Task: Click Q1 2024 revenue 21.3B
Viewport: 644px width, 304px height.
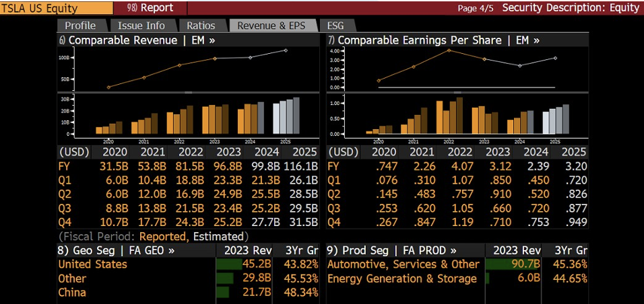Action: pos(265,180)
